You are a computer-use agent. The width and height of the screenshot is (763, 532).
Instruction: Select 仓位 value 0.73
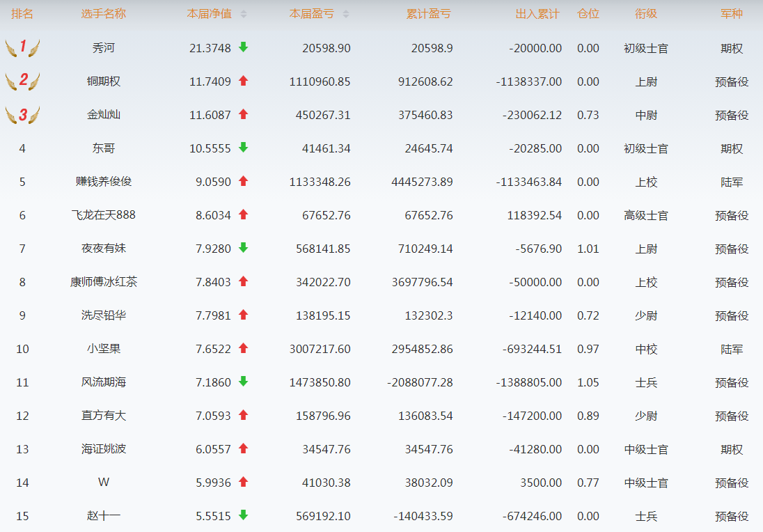[588, 116]
